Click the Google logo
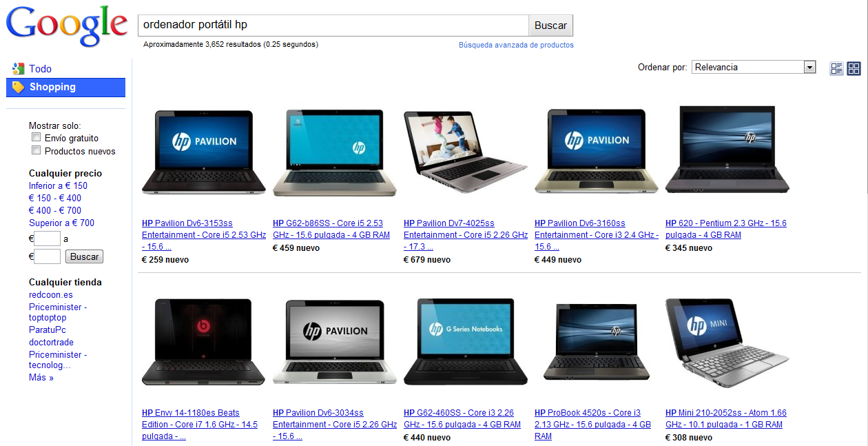This screenshot has width=868, height=446. 67,26
